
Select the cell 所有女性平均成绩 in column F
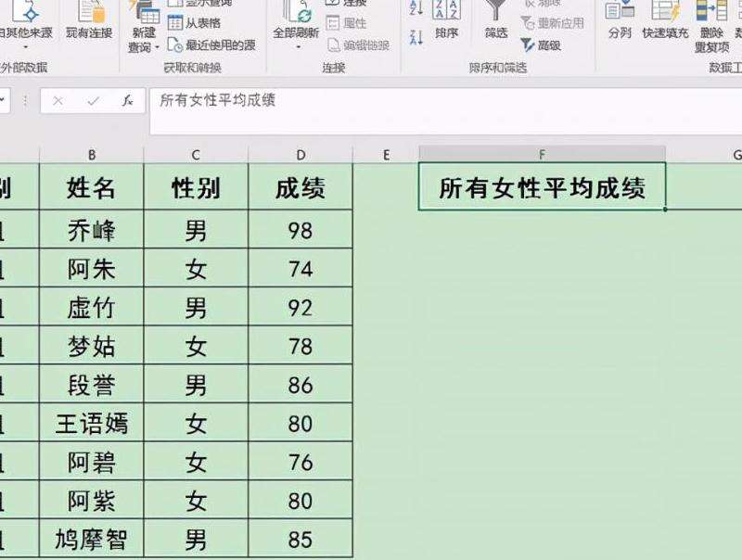click(543, 186)
